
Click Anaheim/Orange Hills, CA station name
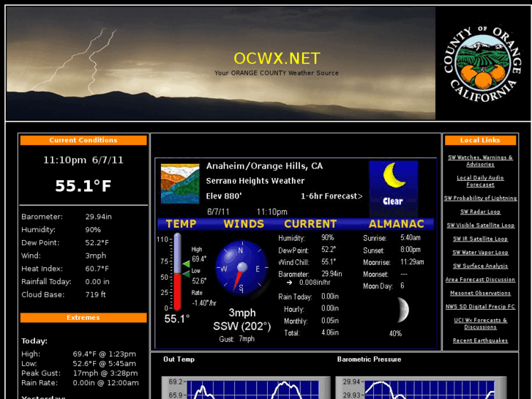coord(264,166)
